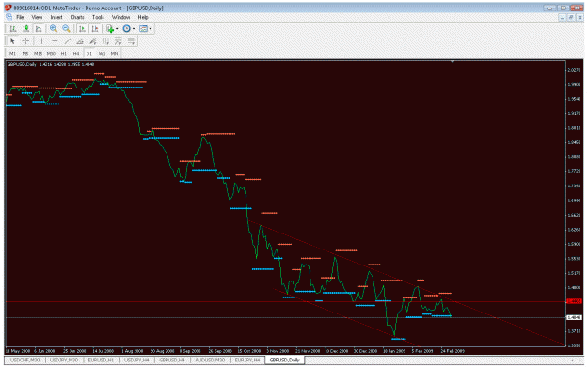Open the Help menu
588x369 pixels.
coord(142,17)
